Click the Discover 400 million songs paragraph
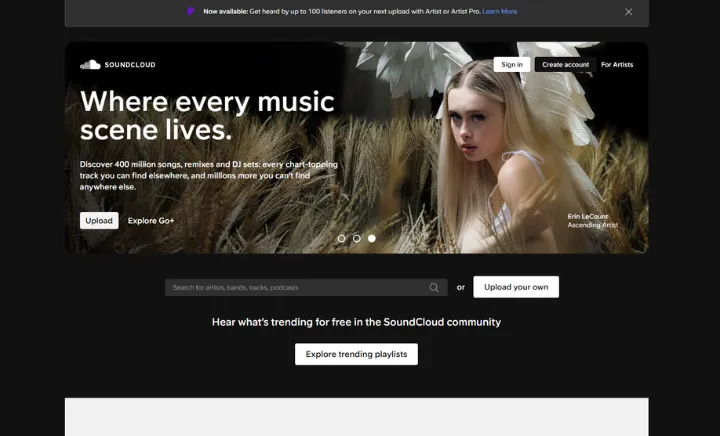The height and width of the screenshot is (436, 720). (209, 175)
